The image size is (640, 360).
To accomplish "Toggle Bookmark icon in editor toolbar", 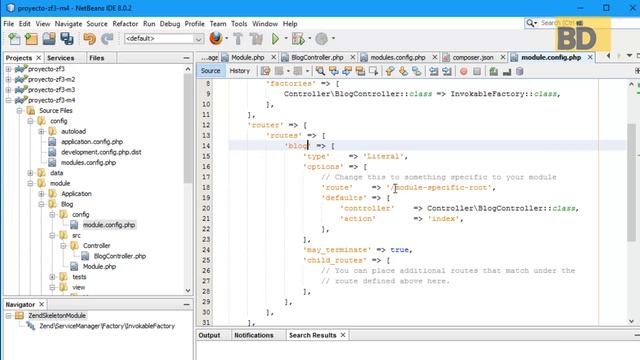I will (416, 71).
